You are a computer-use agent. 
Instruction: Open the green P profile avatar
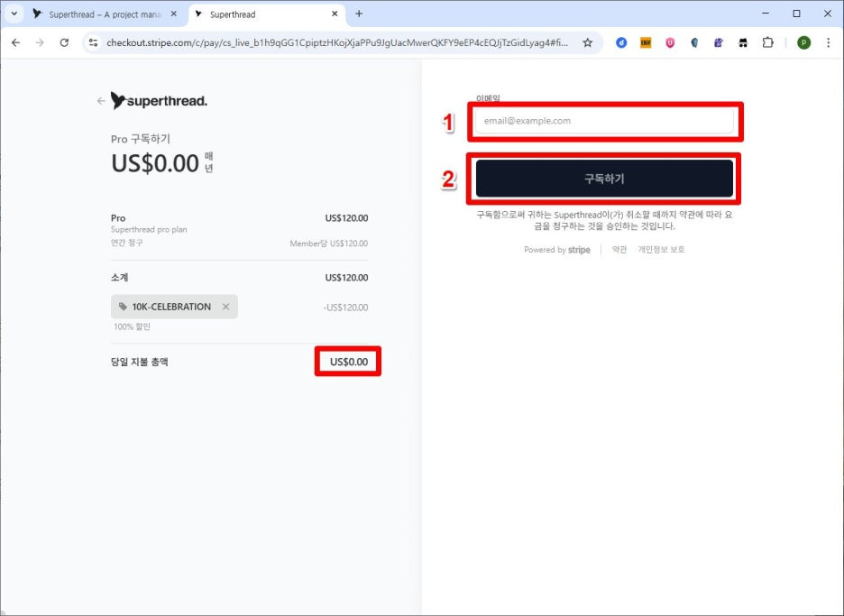pos(803,42)
